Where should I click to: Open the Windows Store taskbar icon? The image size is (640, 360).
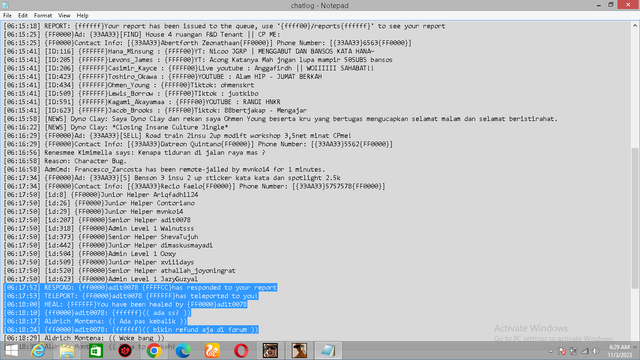tap(96, 351)
